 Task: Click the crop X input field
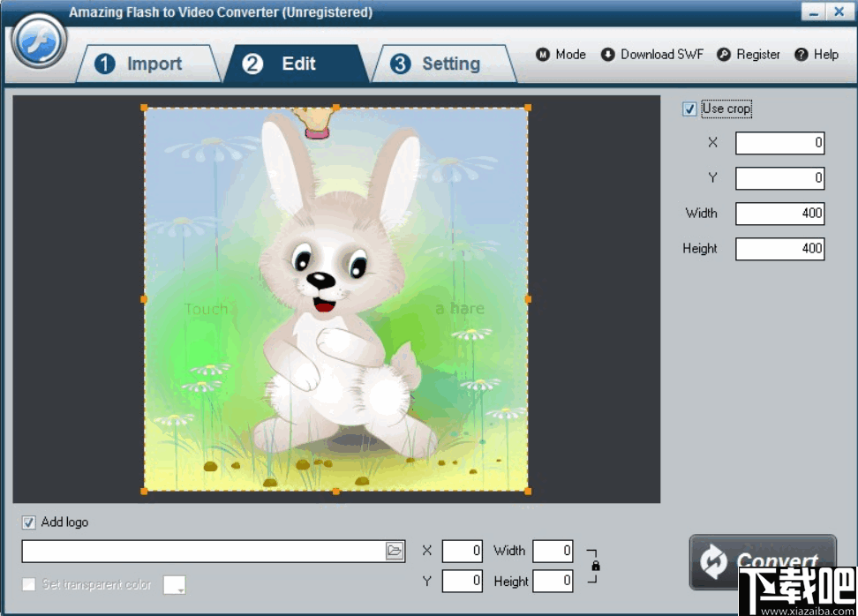pyautogui.click(x=779, y=142)
